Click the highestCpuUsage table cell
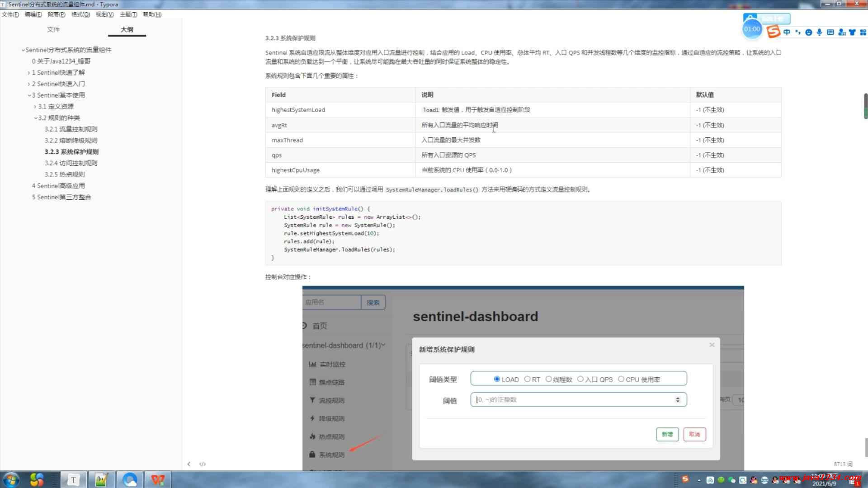 tap(340, 170)
